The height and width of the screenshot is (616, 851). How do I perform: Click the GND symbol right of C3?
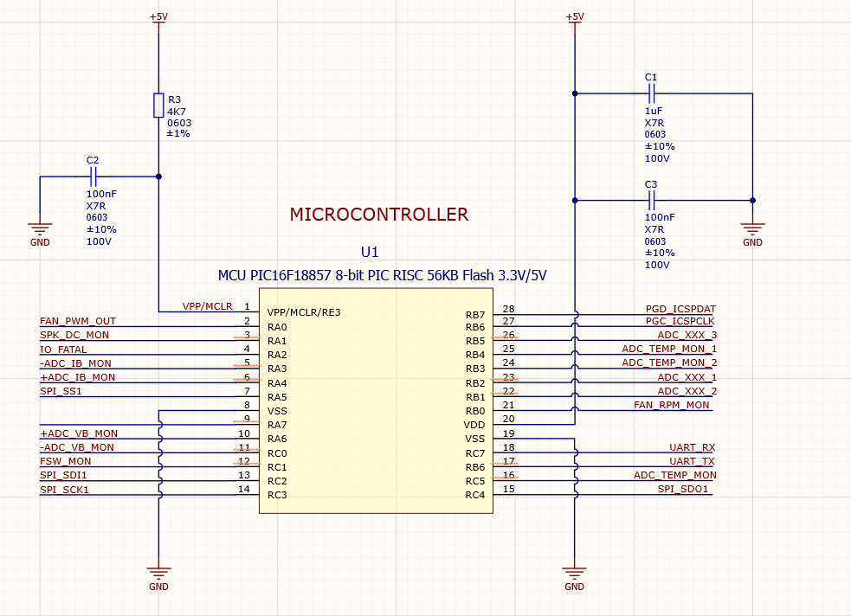(x=752, y=228)
